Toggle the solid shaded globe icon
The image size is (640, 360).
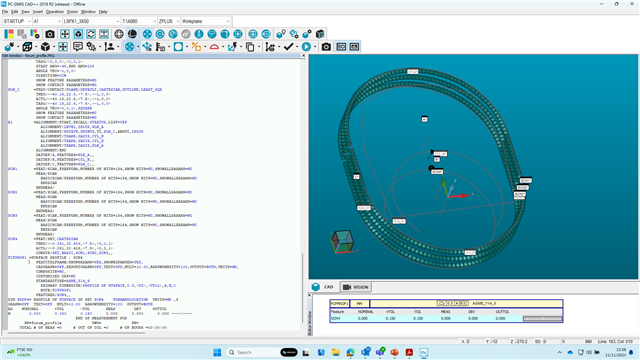(x=132, y=34)
